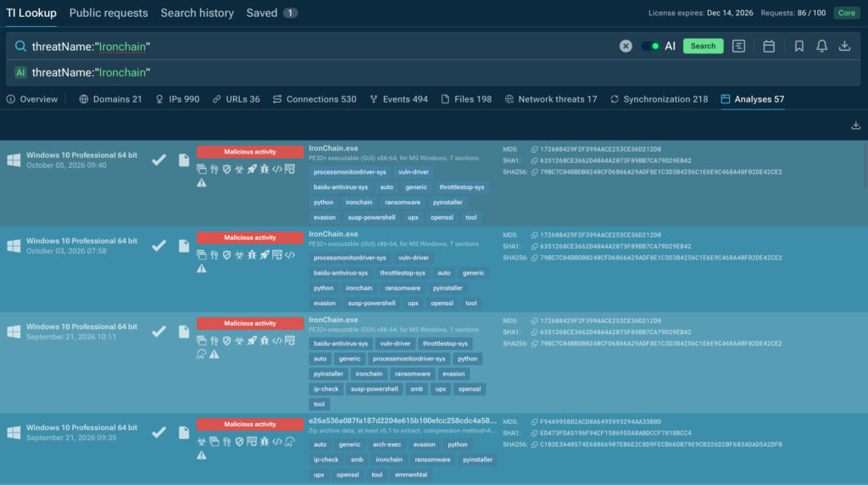The height and width of the screenshot is (485, 868).
Task: Copy the MD5 hash of the zip archive analysis
Action: coord(534,422)
